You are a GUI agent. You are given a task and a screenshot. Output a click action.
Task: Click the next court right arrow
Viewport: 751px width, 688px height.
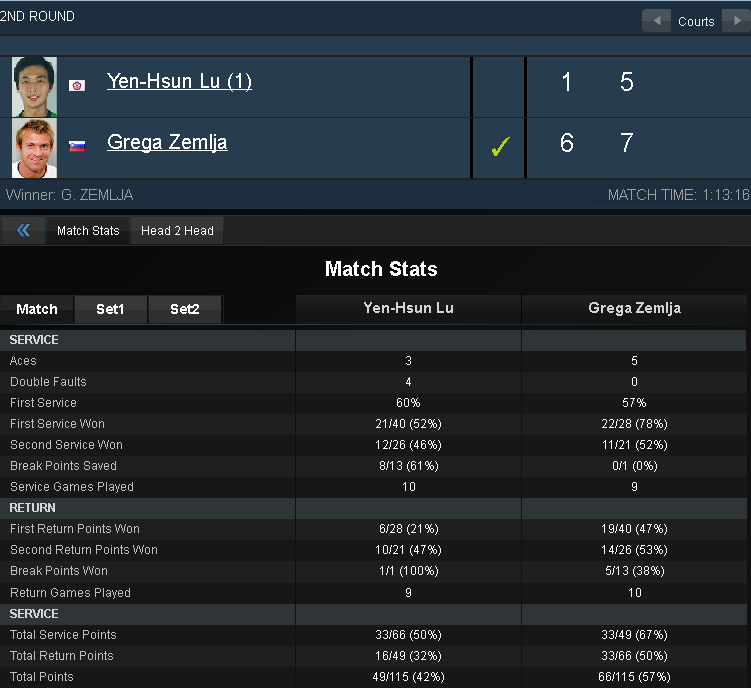pos(737,21)
